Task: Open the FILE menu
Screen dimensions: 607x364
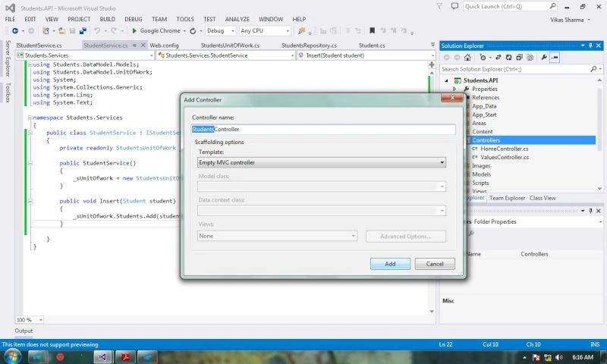Action: 10,19
